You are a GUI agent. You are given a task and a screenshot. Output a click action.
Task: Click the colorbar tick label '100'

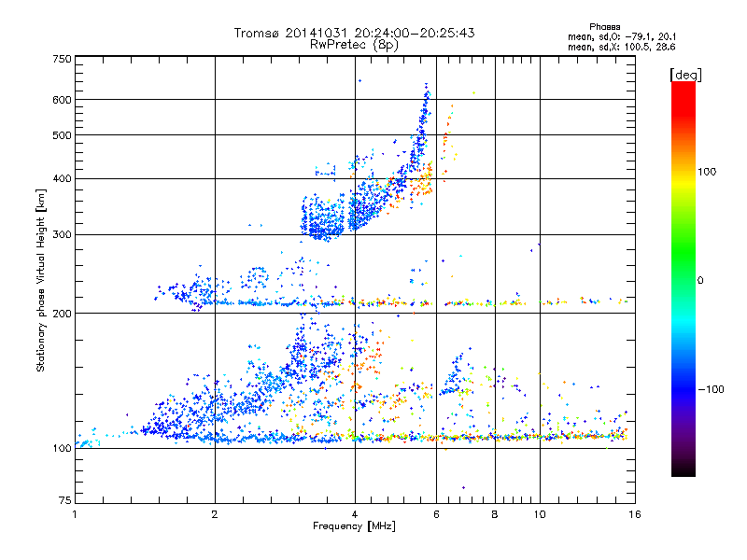[707, 172]
